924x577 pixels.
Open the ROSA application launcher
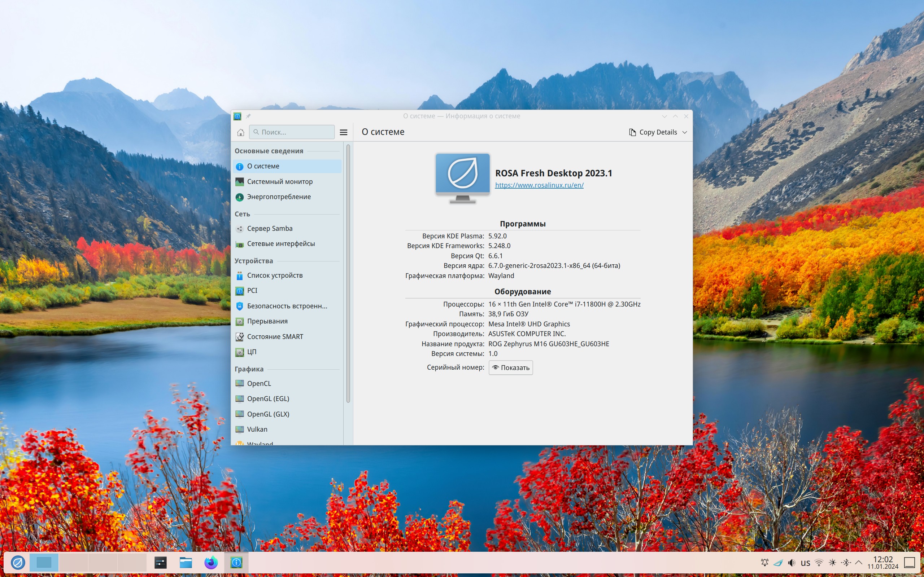click(x=18, y=562)
